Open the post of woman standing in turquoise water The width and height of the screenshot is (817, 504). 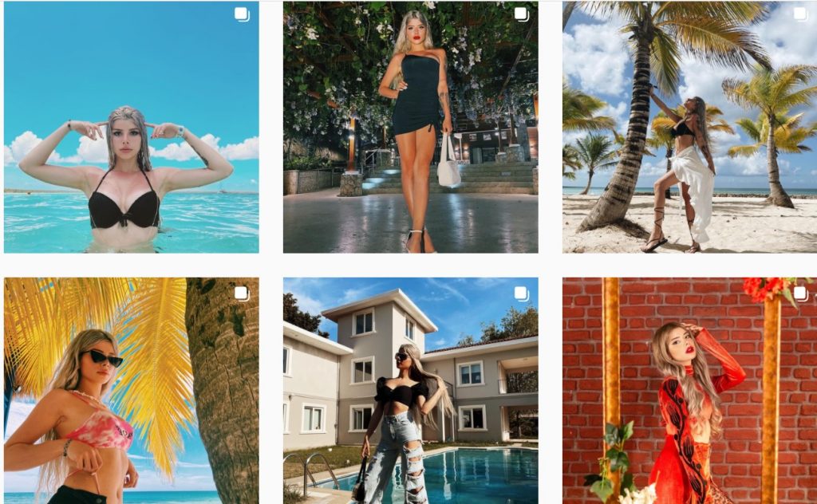132,127
